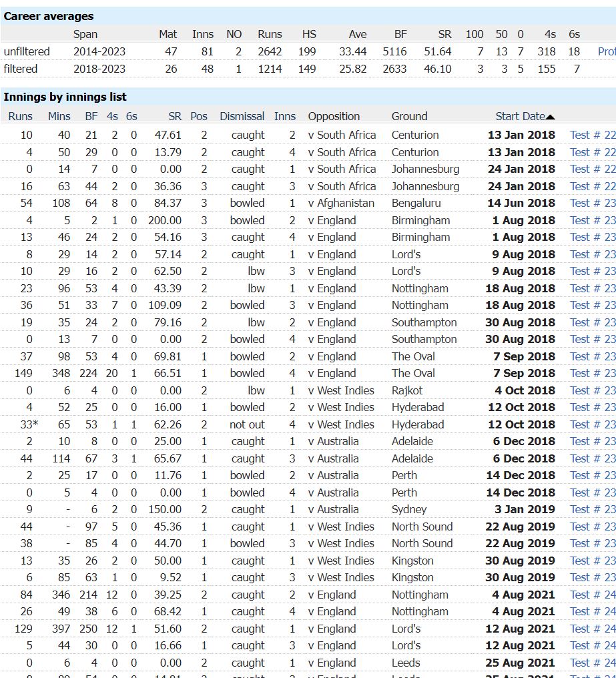Click the date 14 Jun 2018
Viewport: 616px width, 678px height.
pos(521,204)
